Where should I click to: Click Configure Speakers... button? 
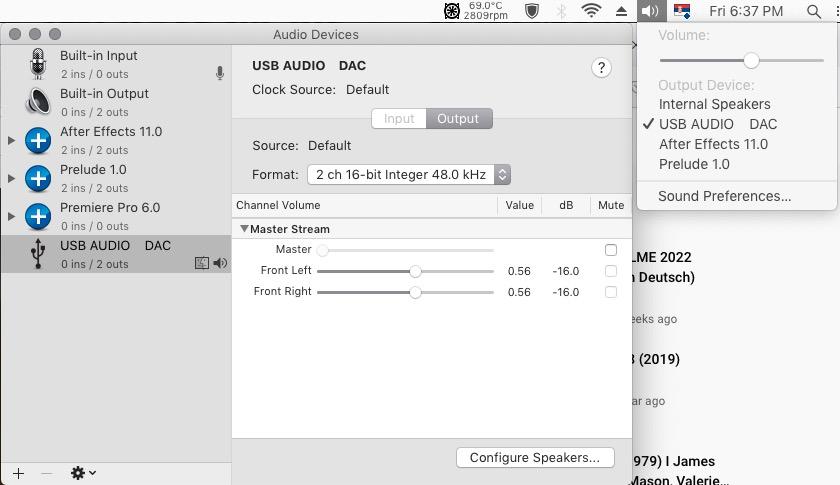click(535, 458)
